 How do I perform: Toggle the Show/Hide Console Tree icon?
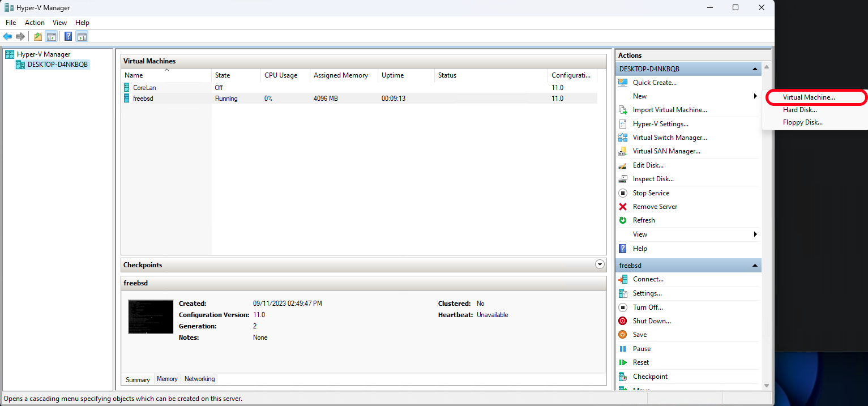tap(51, 37)
